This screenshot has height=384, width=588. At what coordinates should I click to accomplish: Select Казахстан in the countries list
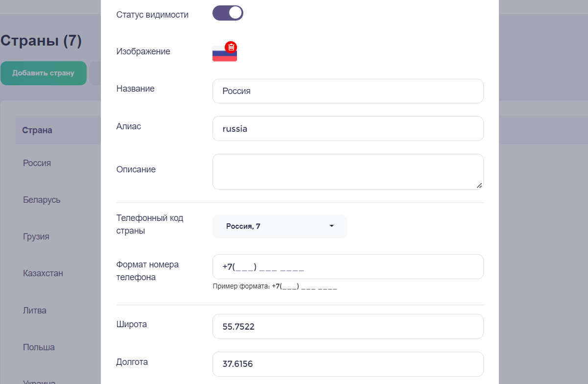[x=43, y=273]
